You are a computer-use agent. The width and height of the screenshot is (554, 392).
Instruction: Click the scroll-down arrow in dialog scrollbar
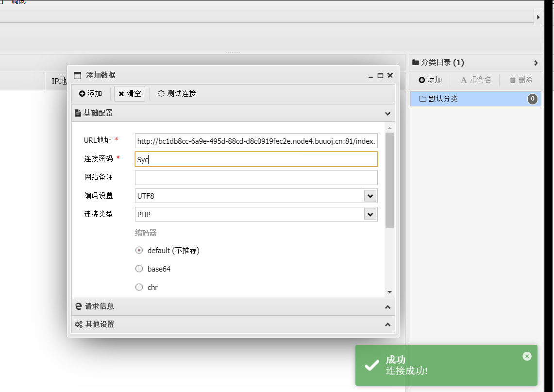pos(389,292)
